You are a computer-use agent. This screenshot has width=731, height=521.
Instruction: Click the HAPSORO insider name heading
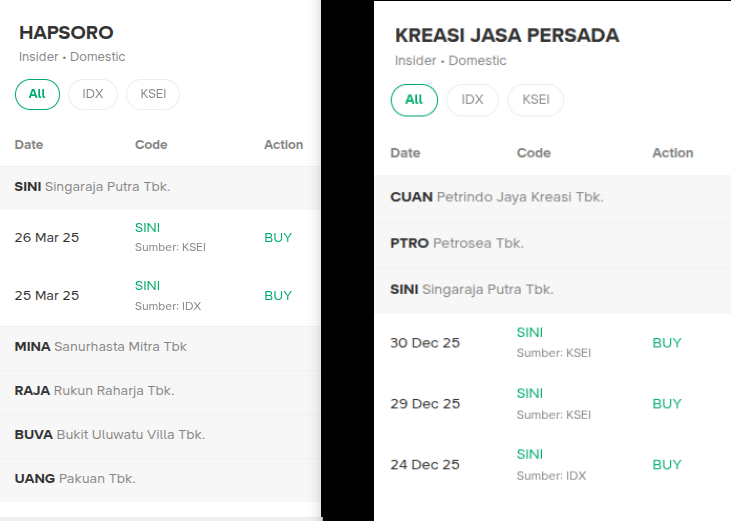click(66, 33)
